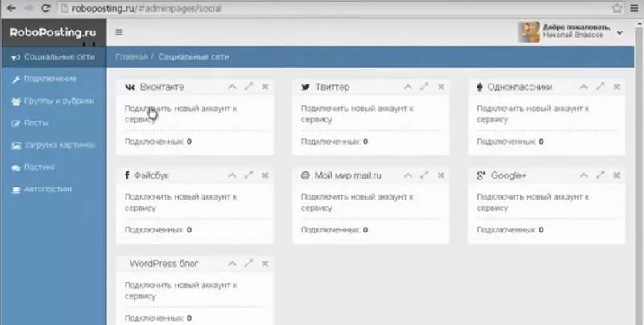Click the hamburger menu icon in header
The height and width of the screenshot is (325, 644).
pyautogui.click(x=119, y=32)
